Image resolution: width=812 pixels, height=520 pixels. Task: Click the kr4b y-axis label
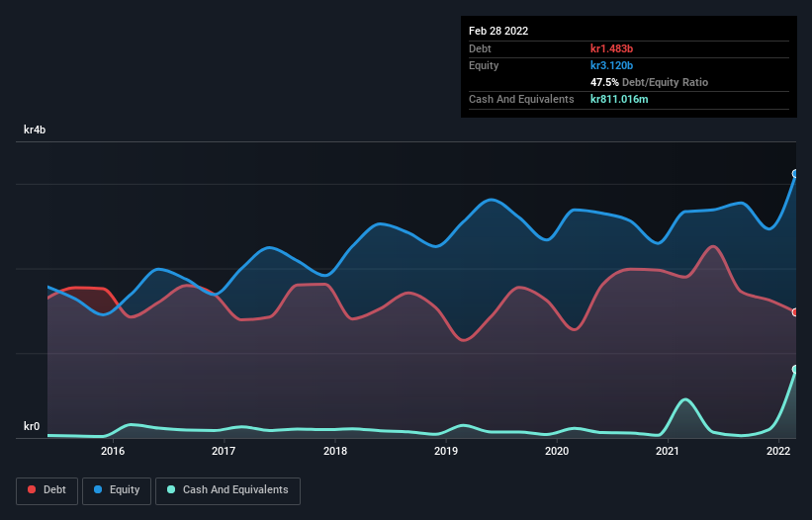pyautogui.click(x=36, y=130)
